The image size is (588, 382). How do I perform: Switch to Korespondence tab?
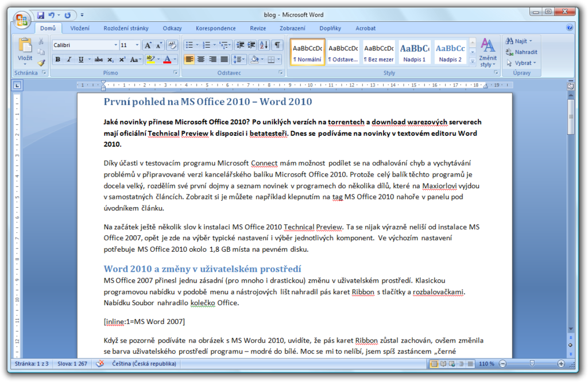[216, 28]
